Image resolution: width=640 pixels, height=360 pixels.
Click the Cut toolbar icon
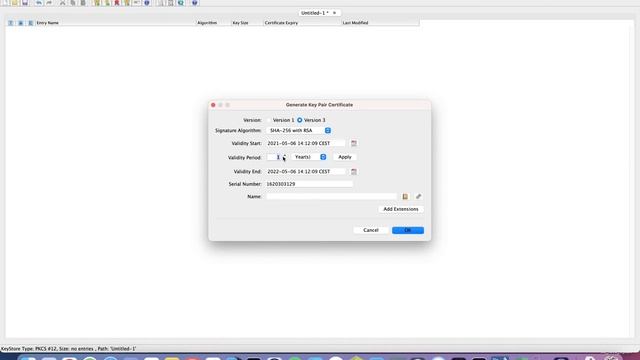tap(62, 2)
